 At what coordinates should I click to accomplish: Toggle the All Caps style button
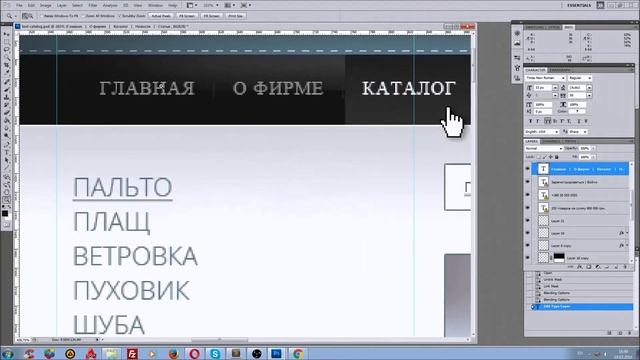547,121
